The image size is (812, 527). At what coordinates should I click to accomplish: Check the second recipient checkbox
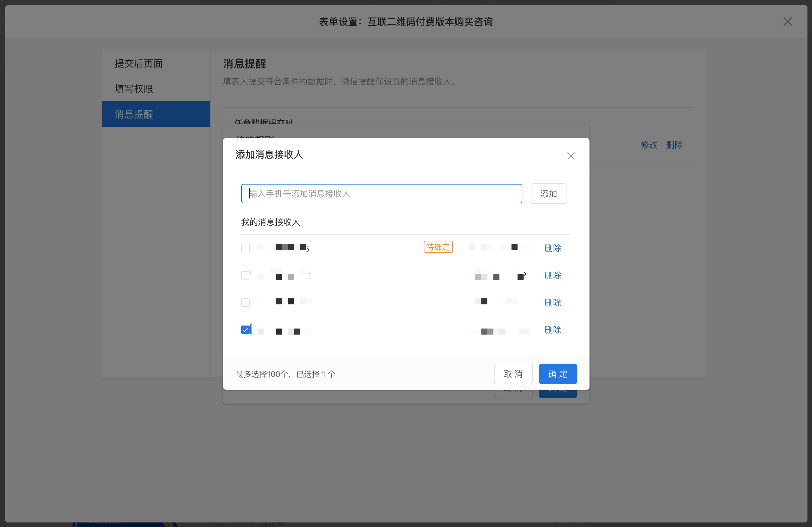(x=245, y=275)
